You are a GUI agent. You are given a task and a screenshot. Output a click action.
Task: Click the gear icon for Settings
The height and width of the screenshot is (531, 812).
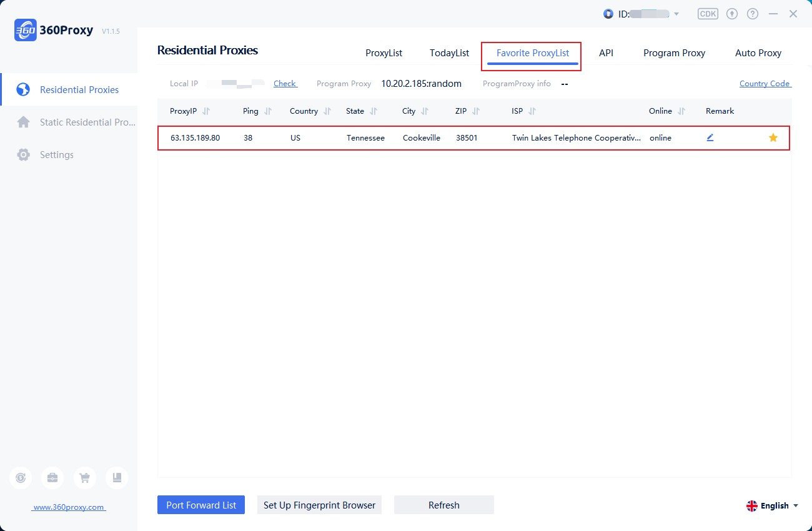click(23, 154)
